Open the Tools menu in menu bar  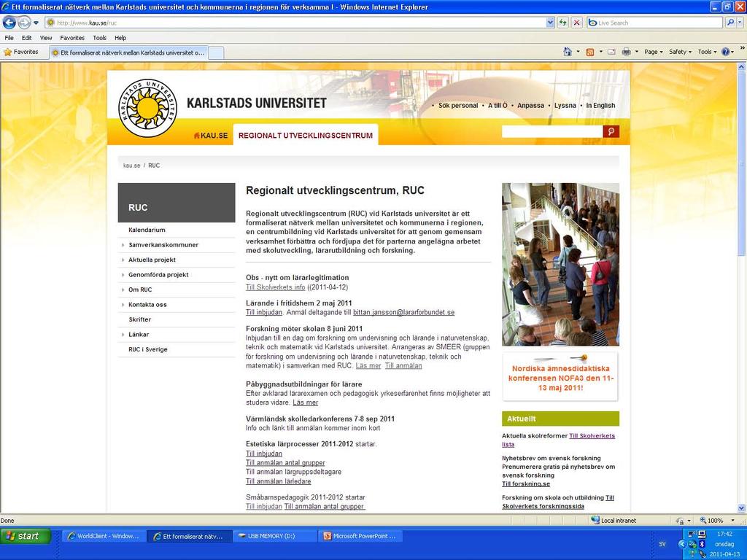point(99,38)
